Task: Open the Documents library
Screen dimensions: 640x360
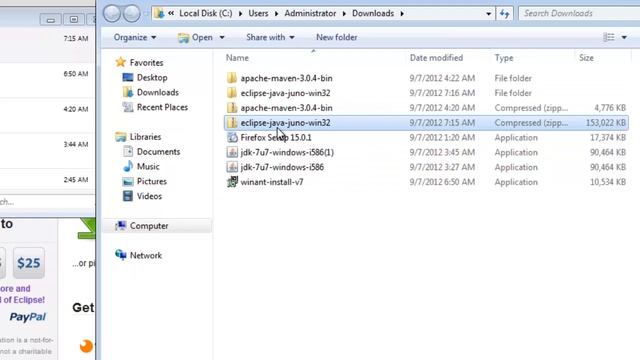Action: coord(158,151)
